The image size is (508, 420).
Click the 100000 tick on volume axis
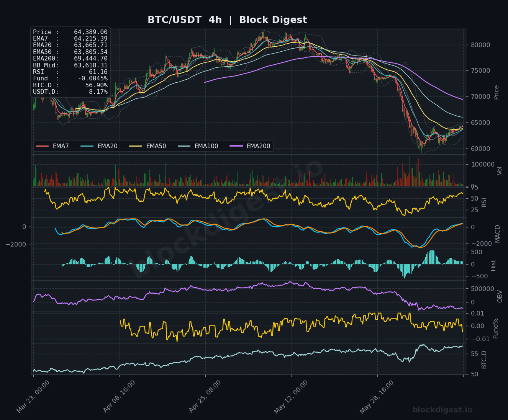(482, 164)
